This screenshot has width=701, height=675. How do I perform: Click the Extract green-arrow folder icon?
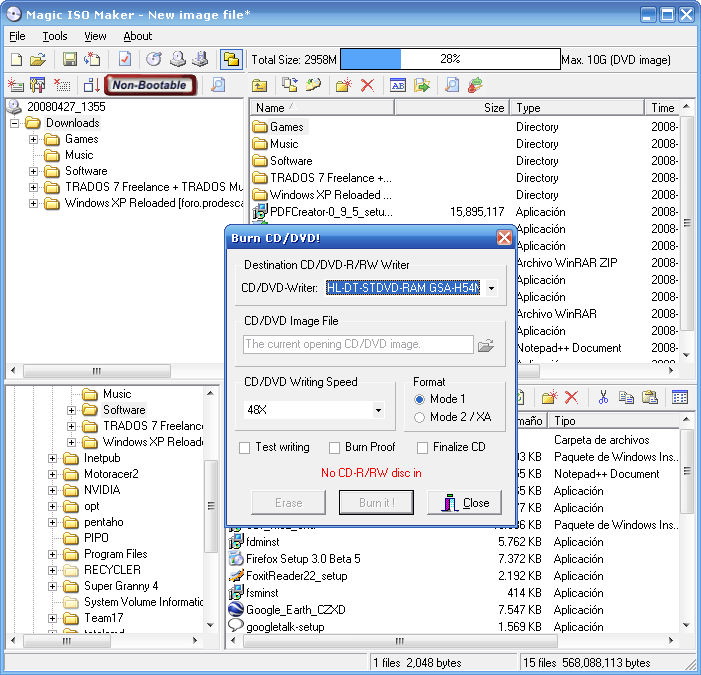pos(422,85)
